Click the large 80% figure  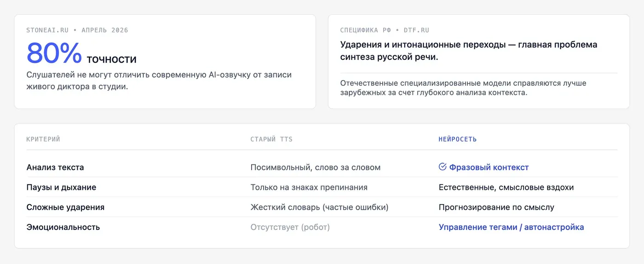tap(54, 53)
